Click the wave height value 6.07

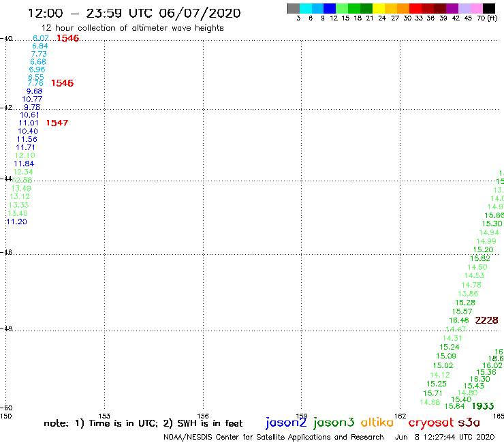[41, 38]
